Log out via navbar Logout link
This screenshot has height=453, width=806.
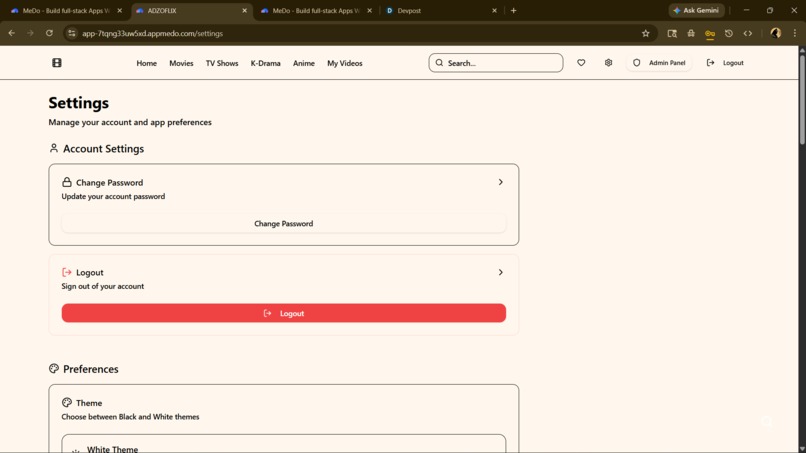pos(725,63)
